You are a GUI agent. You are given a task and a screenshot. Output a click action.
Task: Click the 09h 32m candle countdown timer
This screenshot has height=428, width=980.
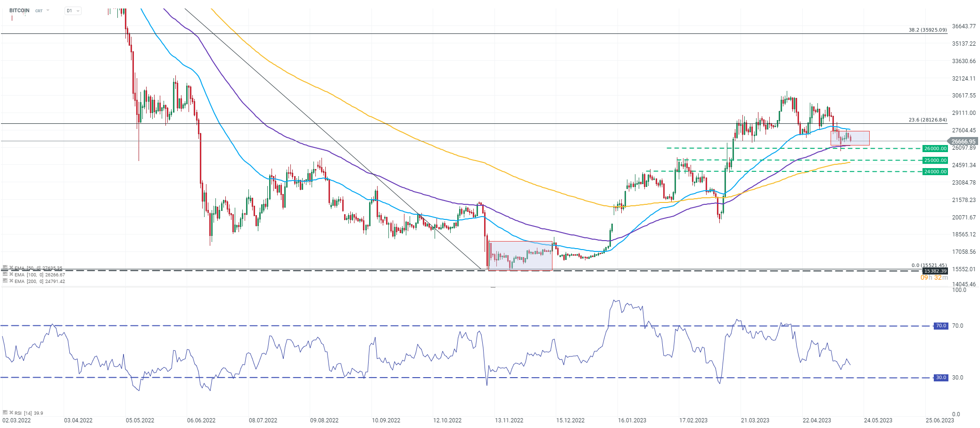pyautogui.click(x=934, y=278)
